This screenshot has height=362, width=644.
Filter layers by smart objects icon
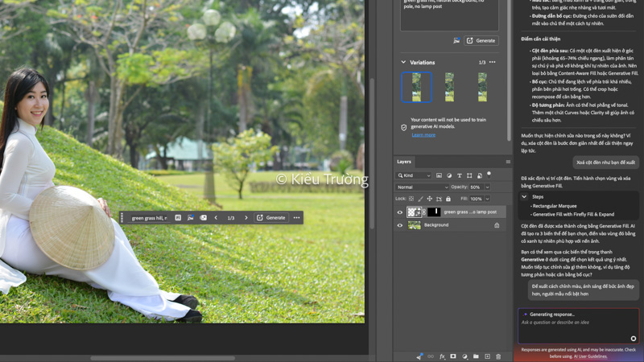[x=479, y=175]
